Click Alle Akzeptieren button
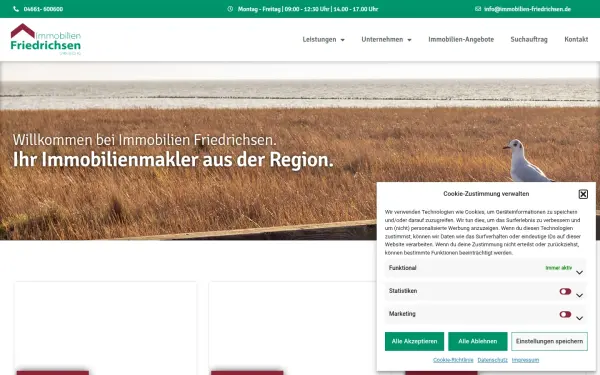 point(414,341)
